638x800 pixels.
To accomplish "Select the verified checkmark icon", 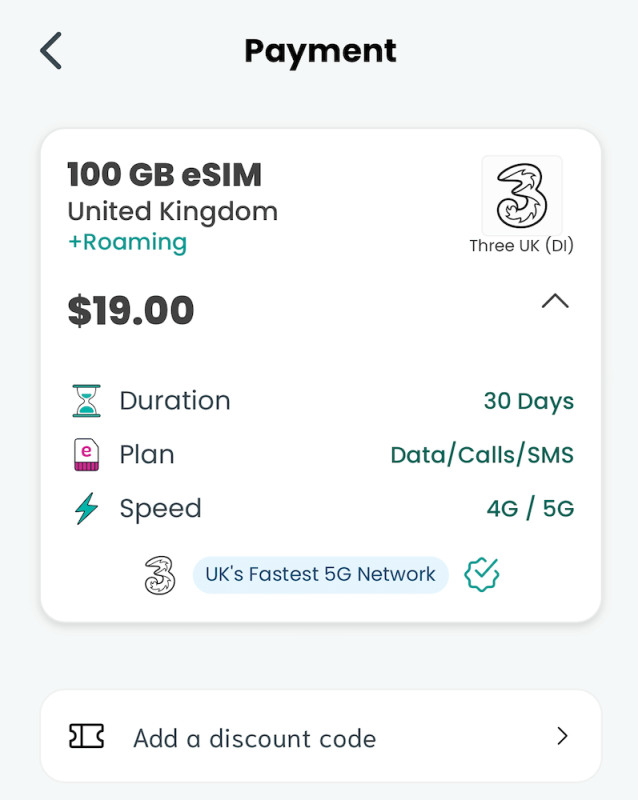I will pyautogui.click(x=481, y=573).
